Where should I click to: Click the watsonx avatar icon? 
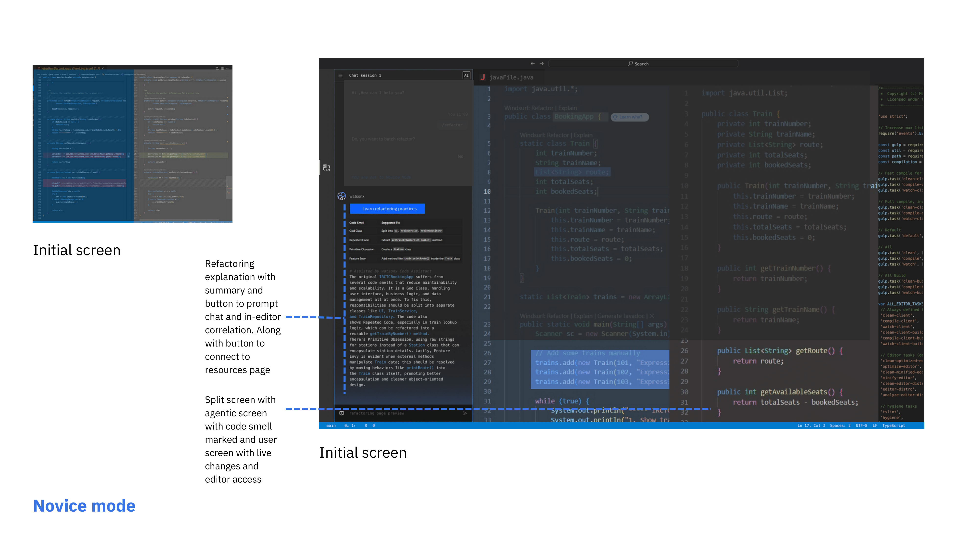[342, 196]
